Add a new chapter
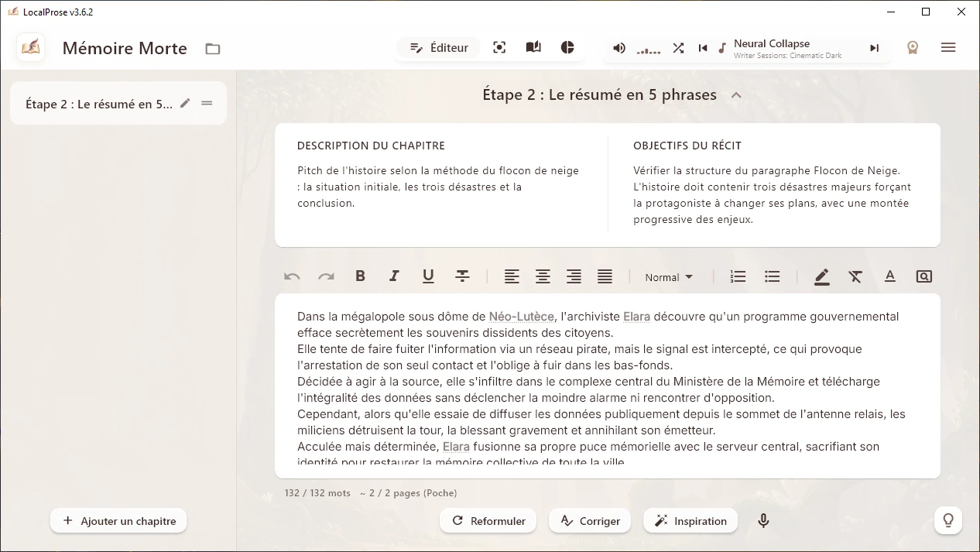The height and width of the screenshot is (552, 980). (x=118, y=521)
